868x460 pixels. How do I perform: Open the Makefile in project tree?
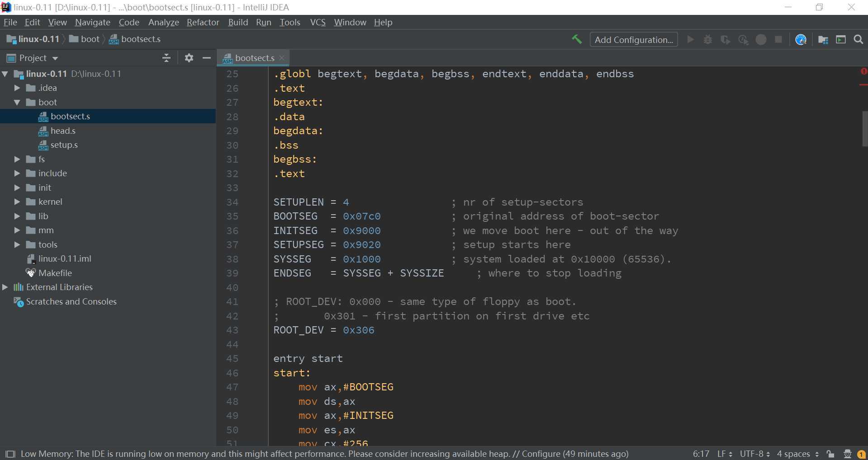point(55,273)
